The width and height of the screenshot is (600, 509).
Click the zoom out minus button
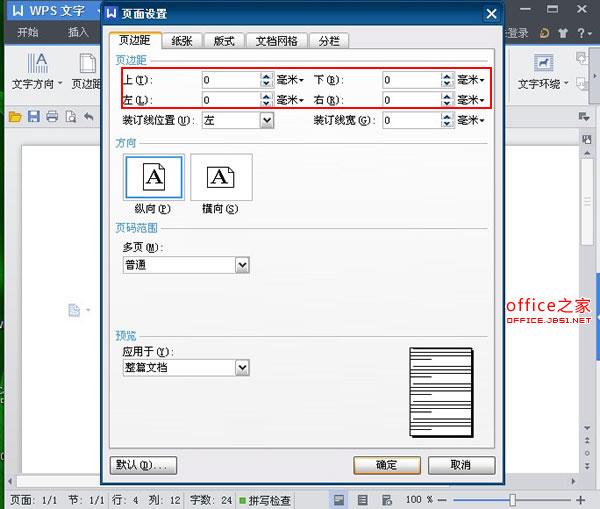point(442,500)
